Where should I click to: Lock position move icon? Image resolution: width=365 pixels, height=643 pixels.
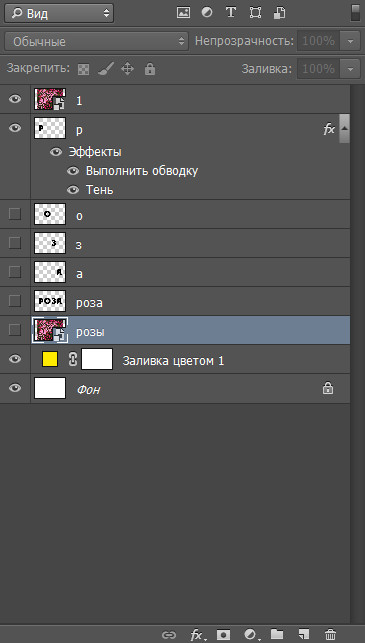[128, 69]
